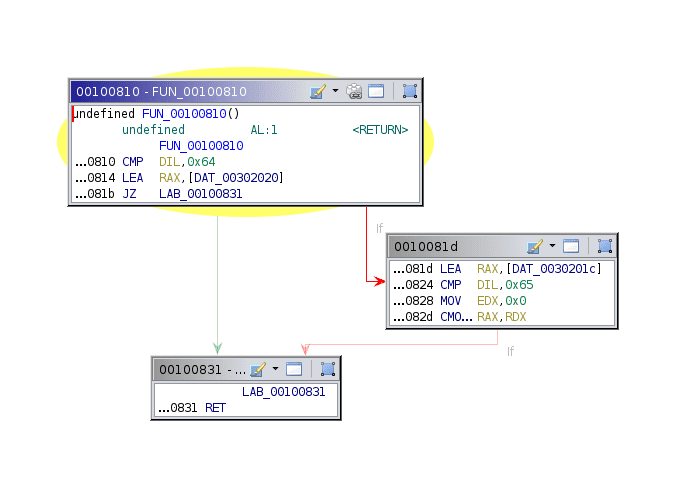687x491 pixels.
Task: Click the edit icon on block 0010081d
Action: (x=535, y=246)
